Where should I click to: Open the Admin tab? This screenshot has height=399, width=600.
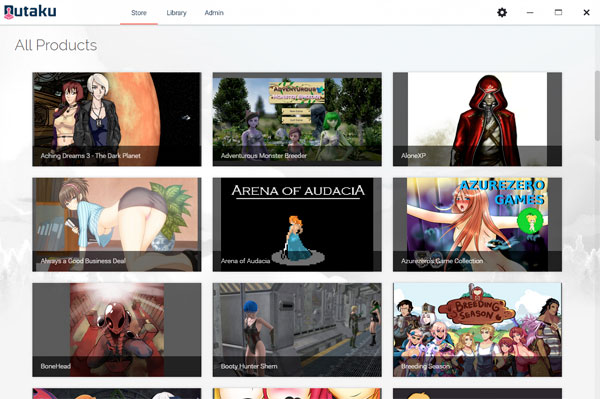tap(214, 13)
